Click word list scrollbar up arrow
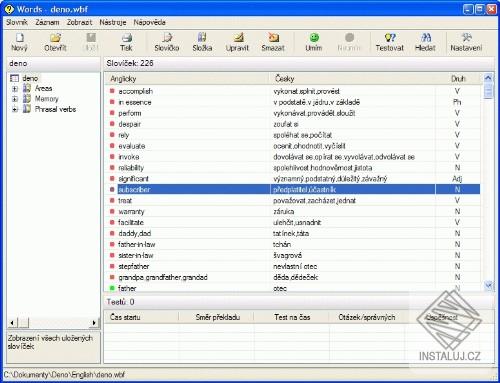The width and height of the screenshot is (500, 383). [488, 78]
